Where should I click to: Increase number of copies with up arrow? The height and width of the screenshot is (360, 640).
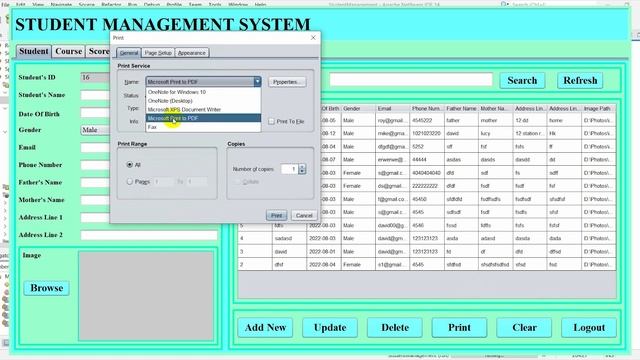[x=302, y=167]
